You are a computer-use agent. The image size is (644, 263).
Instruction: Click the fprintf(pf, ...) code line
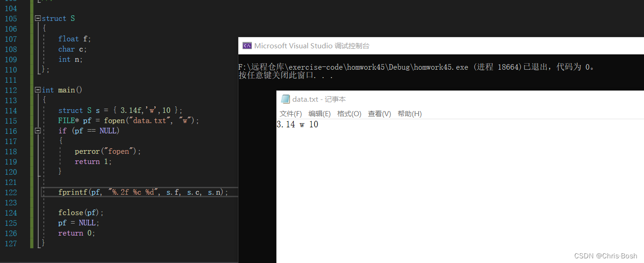tap(143, 192)
